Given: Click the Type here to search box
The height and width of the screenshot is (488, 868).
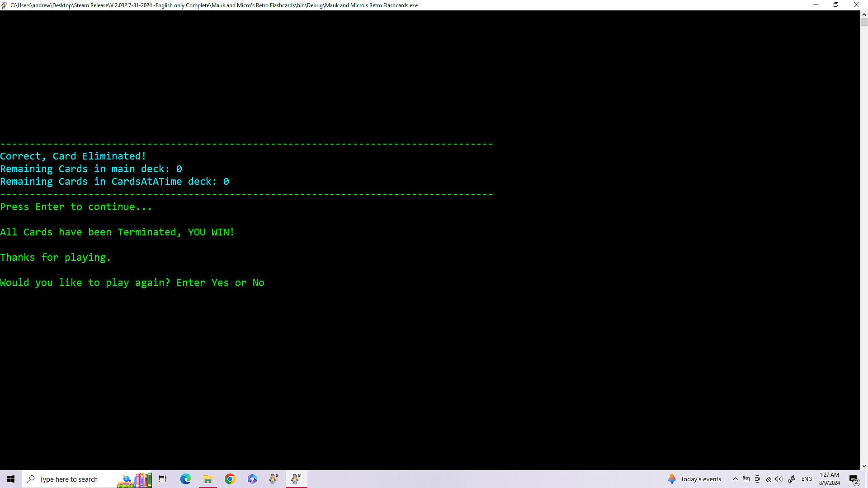Looking at the screenshot, I should point(68,479).
